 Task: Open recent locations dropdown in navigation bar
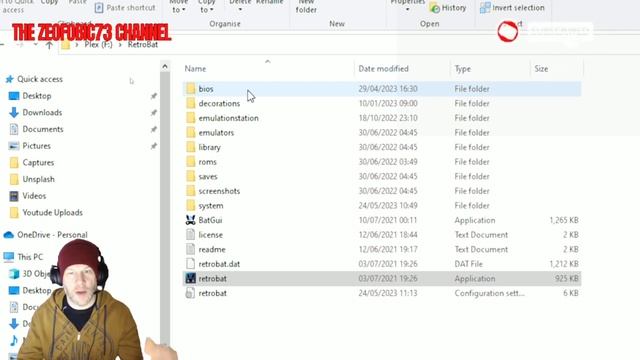point(36,44)
